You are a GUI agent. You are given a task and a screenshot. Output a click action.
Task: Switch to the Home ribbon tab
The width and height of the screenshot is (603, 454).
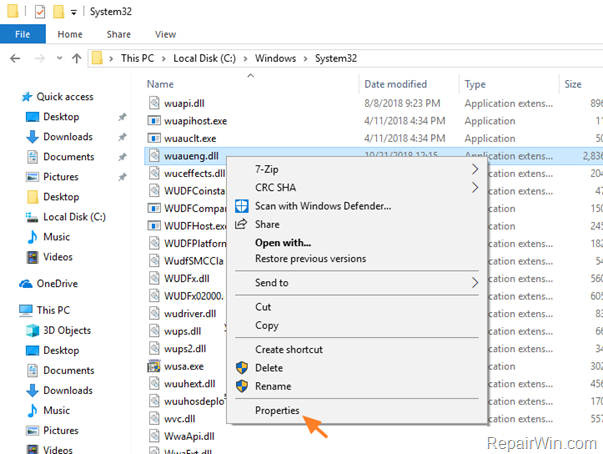[70, 34]
